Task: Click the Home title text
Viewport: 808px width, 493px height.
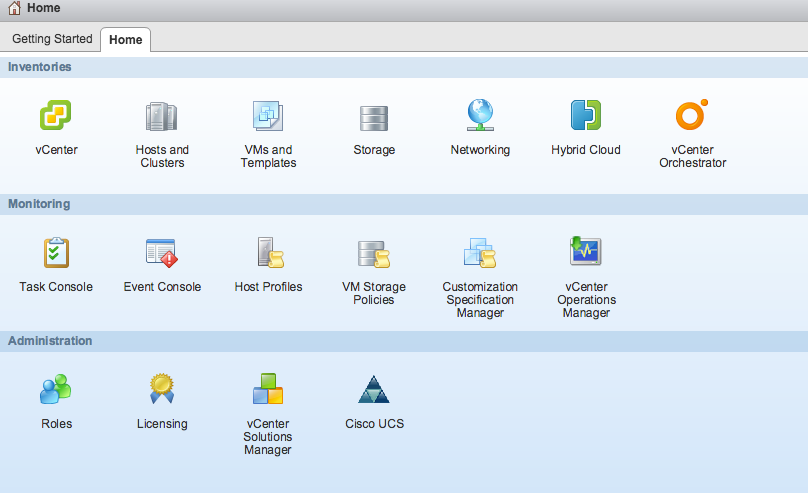Action: tap(44, 8)
